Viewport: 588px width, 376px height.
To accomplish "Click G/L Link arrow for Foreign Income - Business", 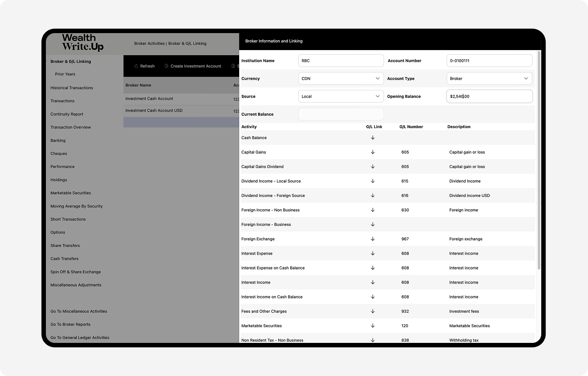I will [x=373, y=224].
